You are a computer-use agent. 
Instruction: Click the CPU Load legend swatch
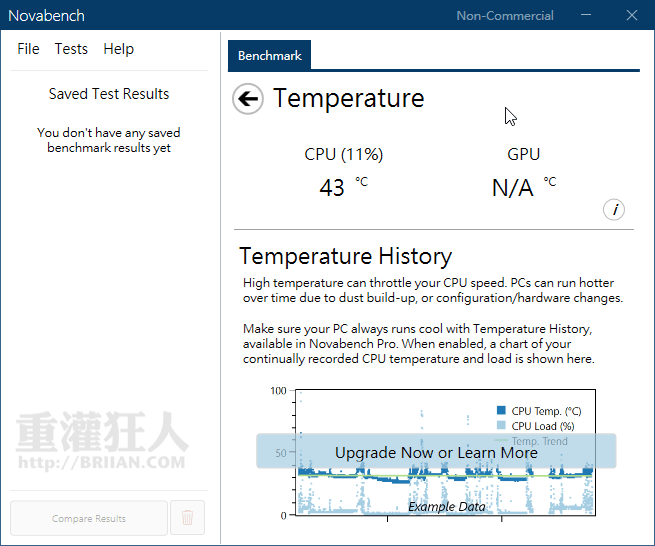[501, 426]
